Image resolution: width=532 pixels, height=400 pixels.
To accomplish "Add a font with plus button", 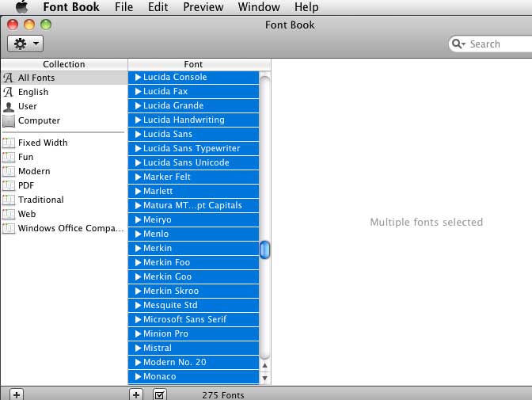I will pyautogui.click(x=136, y=394).
